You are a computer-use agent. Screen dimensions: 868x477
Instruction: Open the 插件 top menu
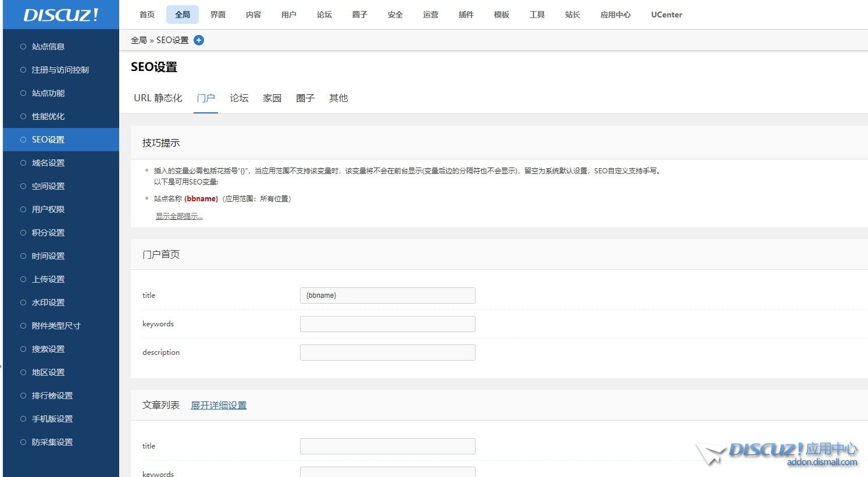466,15
